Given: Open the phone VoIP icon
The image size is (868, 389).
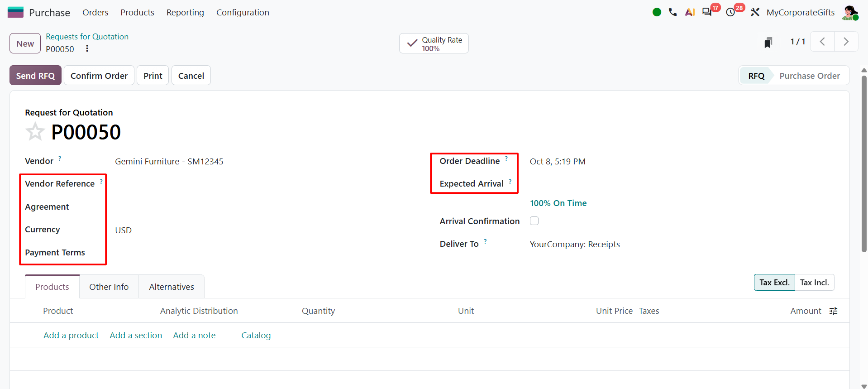Looking at the screenshot, I should coord(673,12).
